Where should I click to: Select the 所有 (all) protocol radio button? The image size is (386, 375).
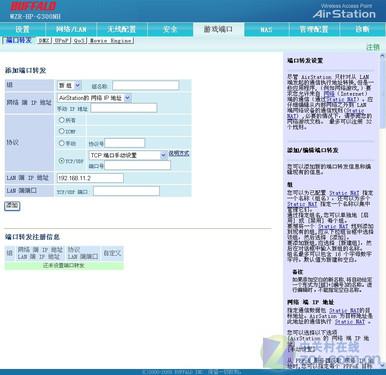[61, 120]
